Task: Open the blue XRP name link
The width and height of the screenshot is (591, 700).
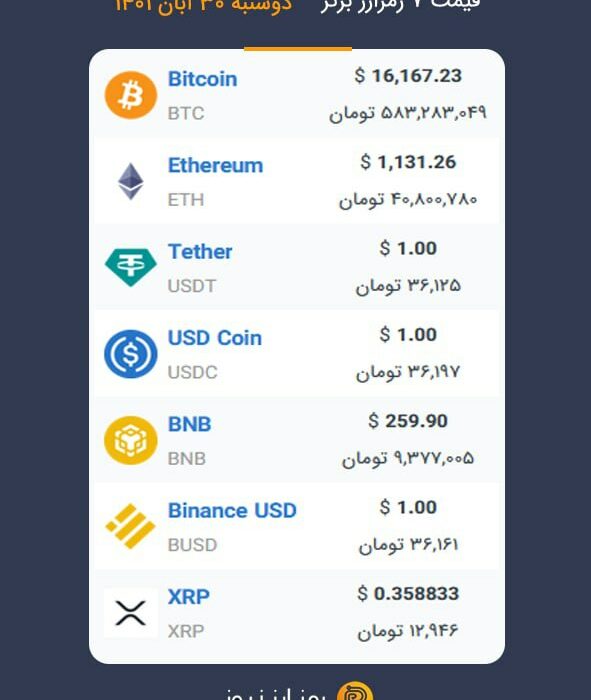Action: click(189, 597)
